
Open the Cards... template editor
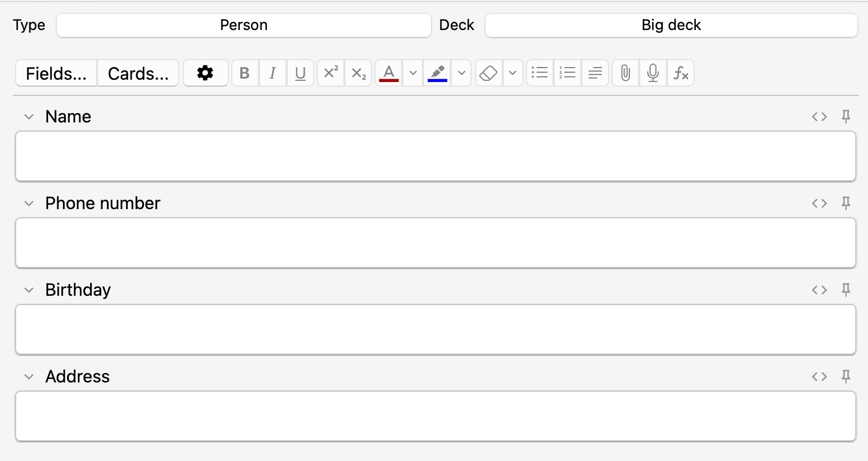(x=138, y=74)
